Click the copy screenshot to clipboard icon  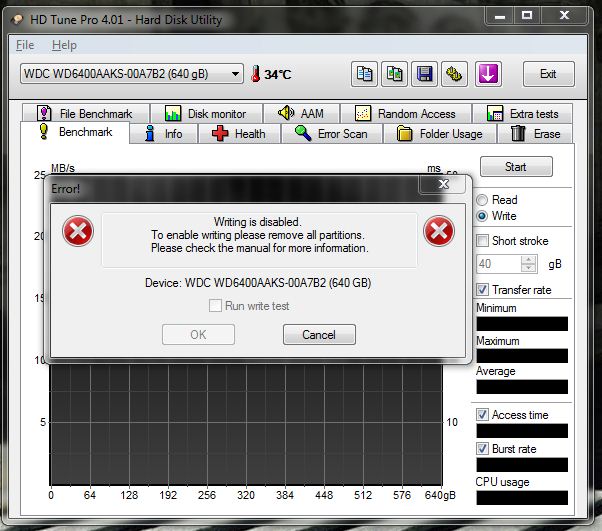tap(394, 74)
